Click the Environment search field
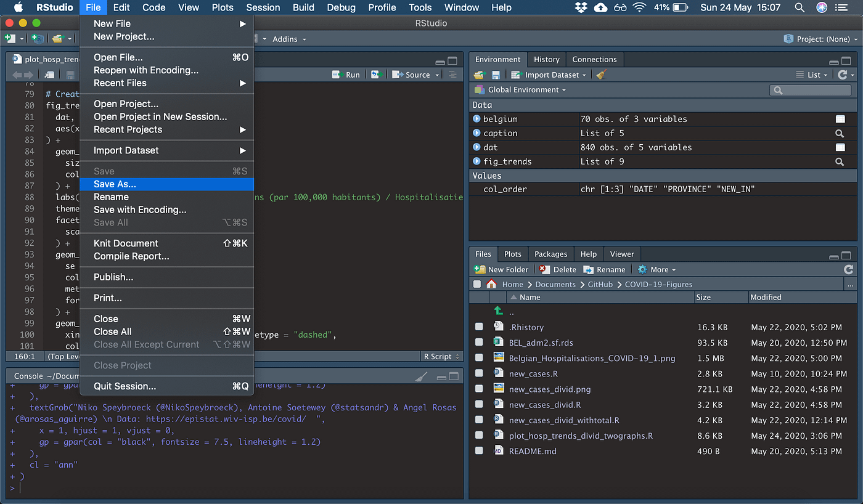The height and width of the screenshot is (504, 863). [809, 90]
